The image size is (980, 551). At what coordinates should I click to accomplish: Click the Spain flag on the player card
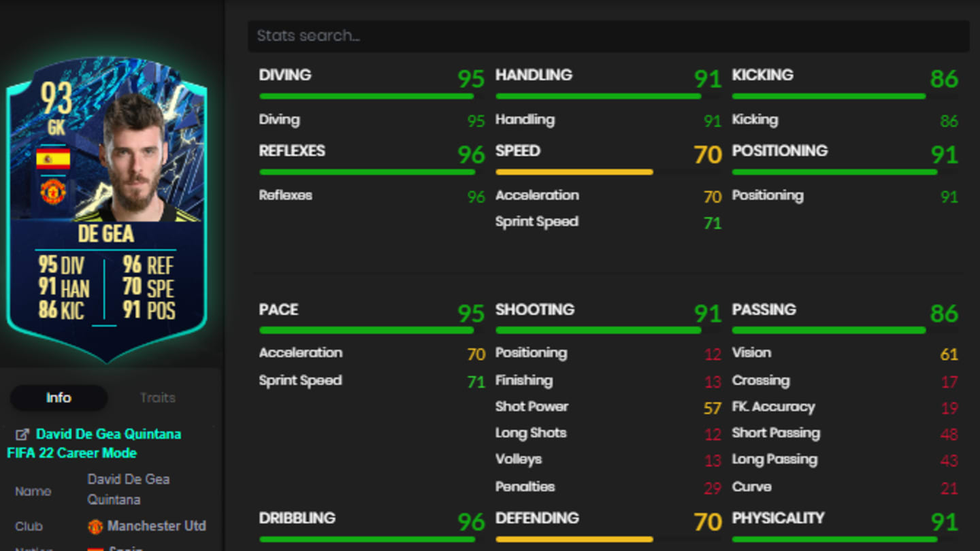click(x=53, y=159)
